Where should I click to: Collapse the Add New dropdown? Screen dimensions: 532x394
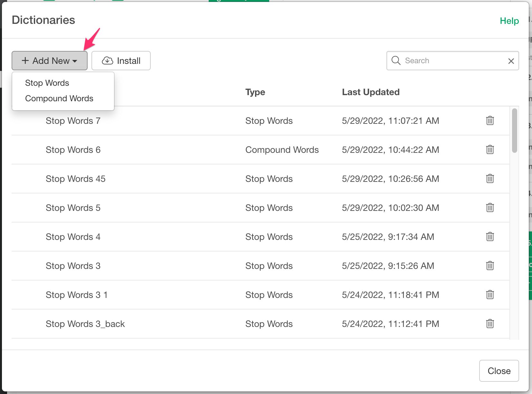pyautogui.click(x=50, y=61)
